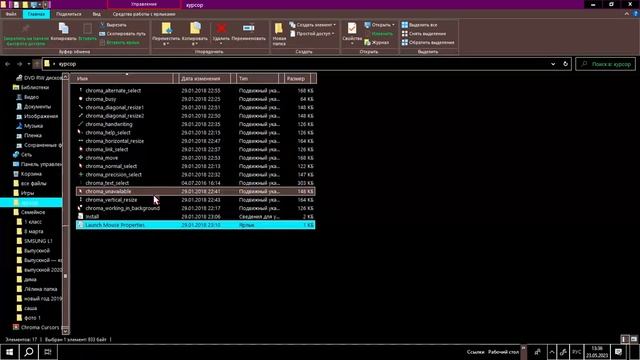Click the Forward navigation arrow
The image size is (640, 360).
(19, 64)
